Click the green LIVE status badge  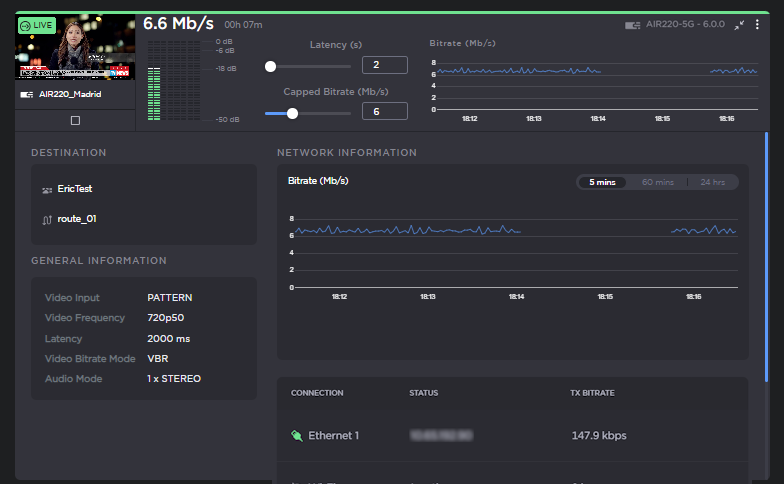click(x=37, y=25)
